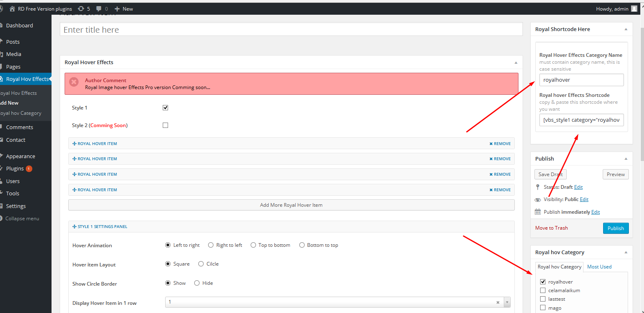
Task: Click the blue Publish button
Action: pos(616,228)
